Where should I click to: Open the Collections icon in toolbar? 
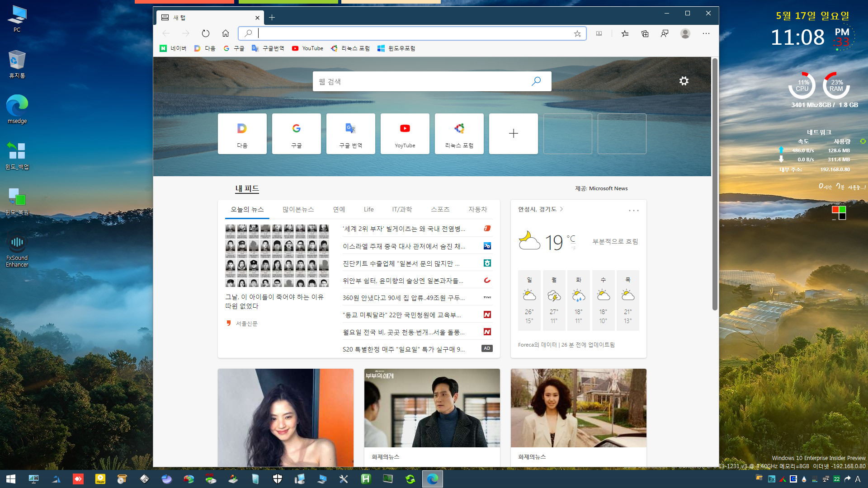645,33
